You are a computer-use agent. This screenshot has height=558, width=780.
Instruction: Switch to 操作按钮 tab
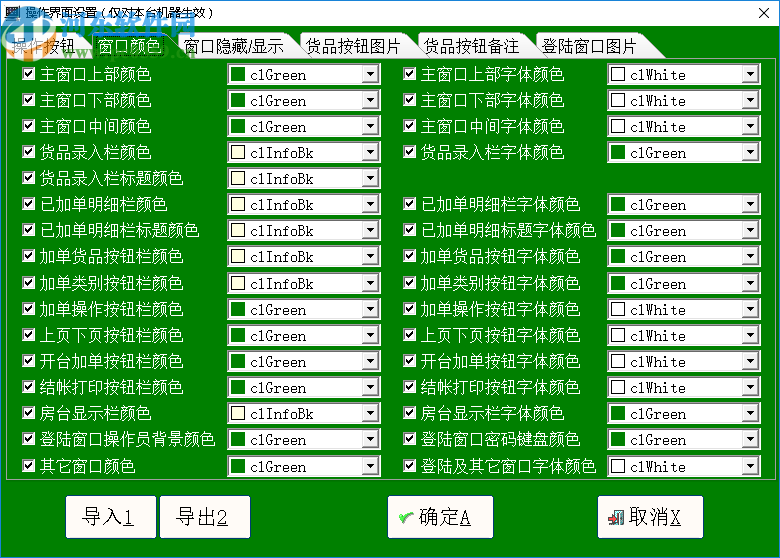(x=44, y=46)
